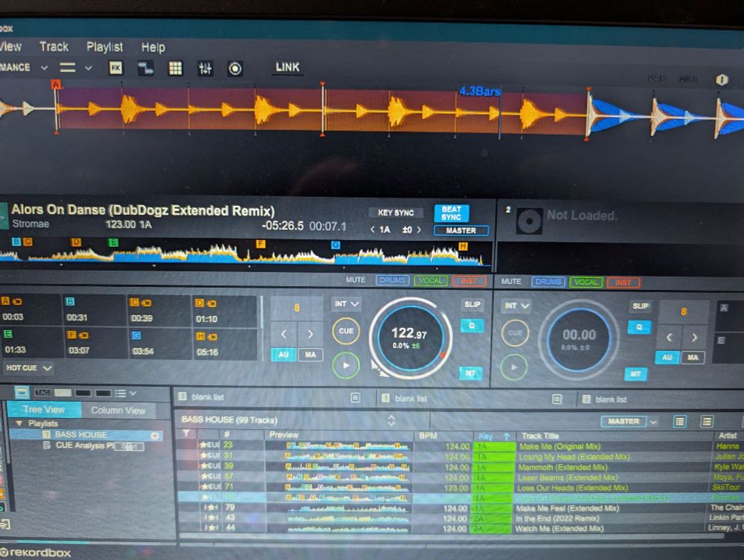Mute VOCAL stem on deck 2
The image size is (744, 560).
586,283
